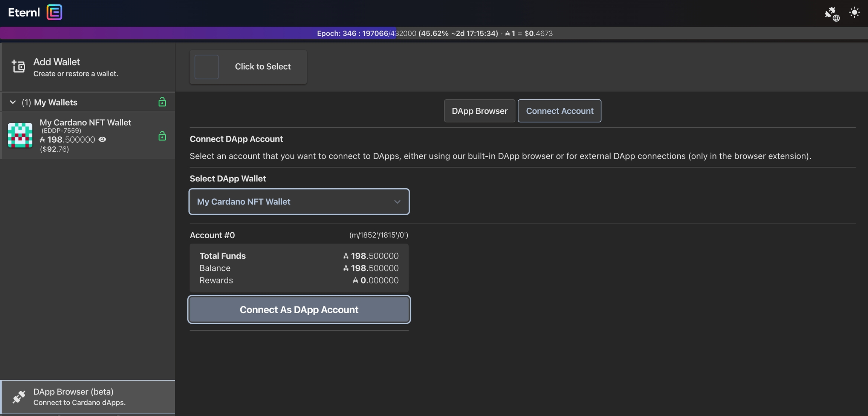The height and width of the screenshot is (416, 868).
Task: Click the Eternl logo icon
Action: [54, 12]
